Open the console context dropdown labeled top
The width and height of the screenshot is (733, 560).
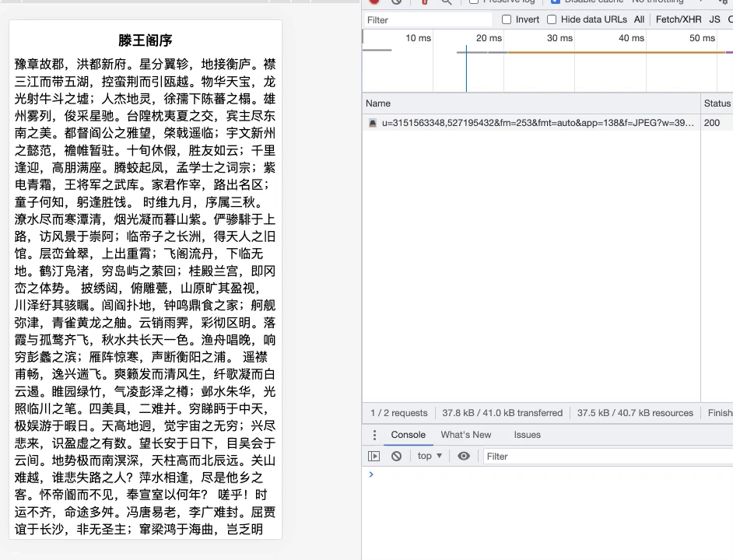coord(428,456)
